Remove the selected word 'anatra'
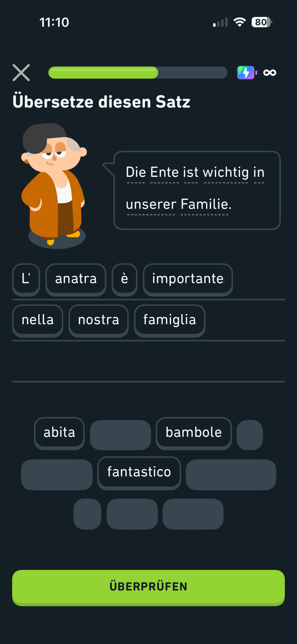The width and height of the screenshot is (297, 644). [76, 279]
